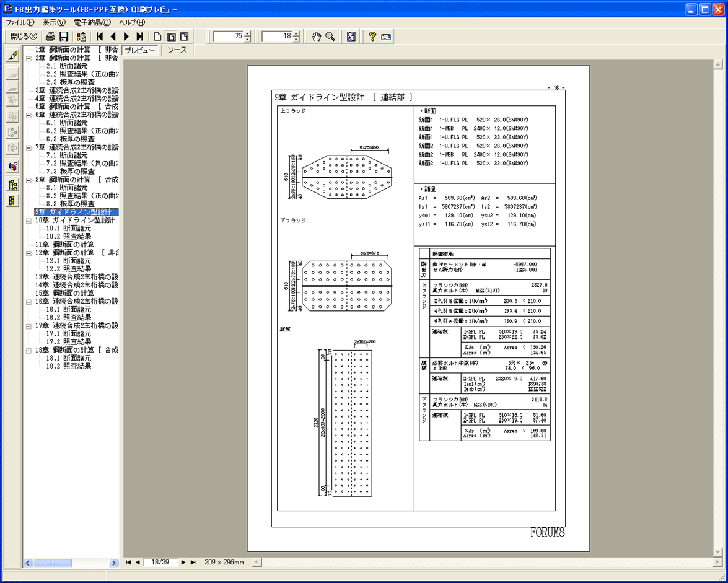
Task: Select the hand pan tool
Action: click(x=317, y=37)
